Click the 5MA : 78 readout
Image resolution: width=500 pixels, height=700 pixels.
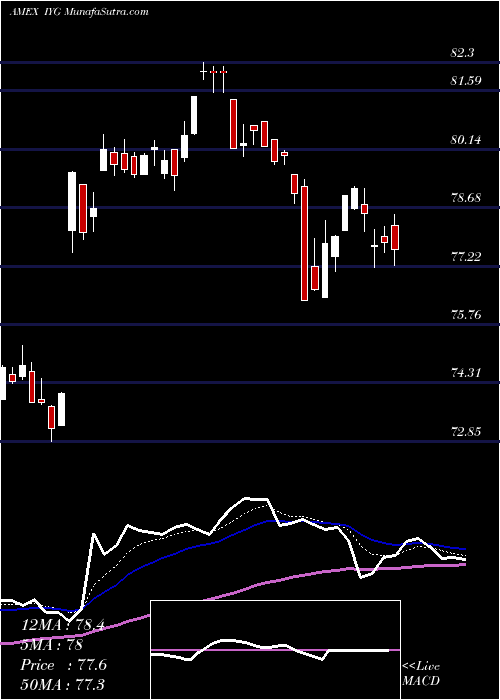pyautogui.click(x=52, y=645)
